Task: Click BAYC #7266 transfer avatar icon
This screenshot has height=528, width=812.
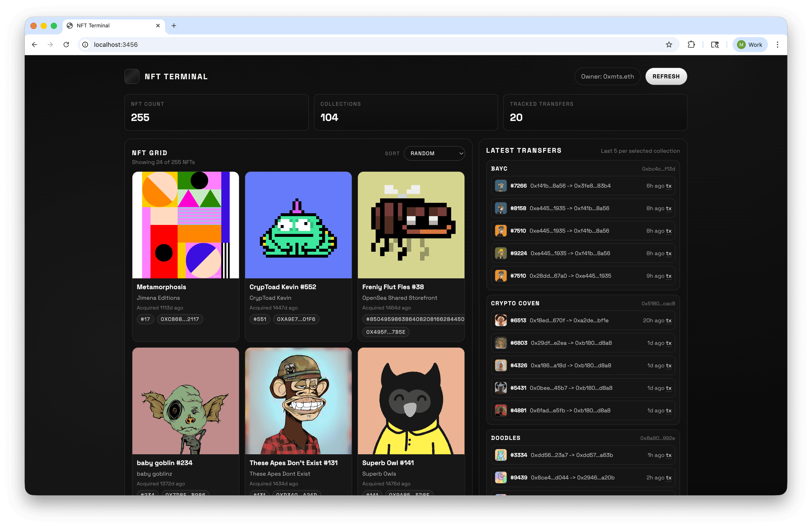Action: (500, 186)
